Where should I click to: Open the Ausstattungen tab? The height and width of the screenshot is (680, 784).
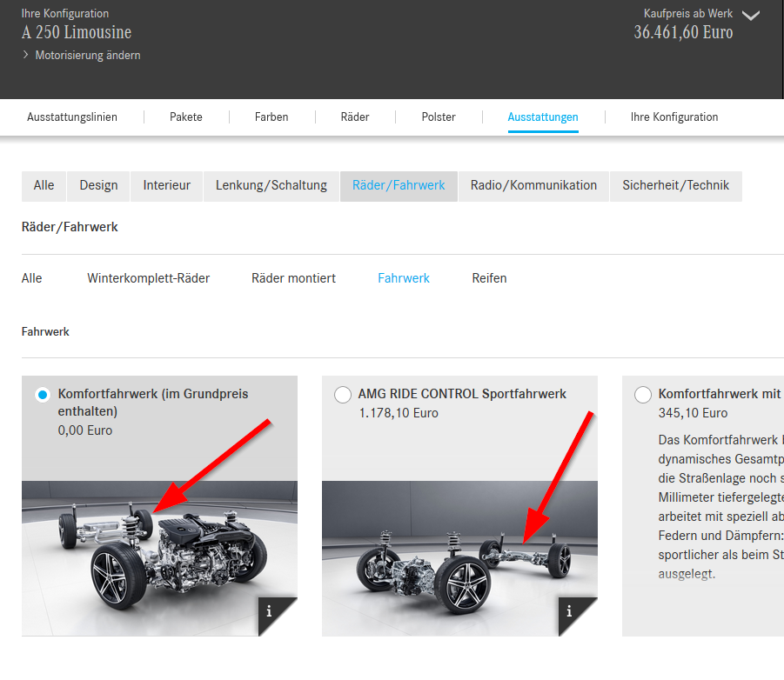point(543,117)
